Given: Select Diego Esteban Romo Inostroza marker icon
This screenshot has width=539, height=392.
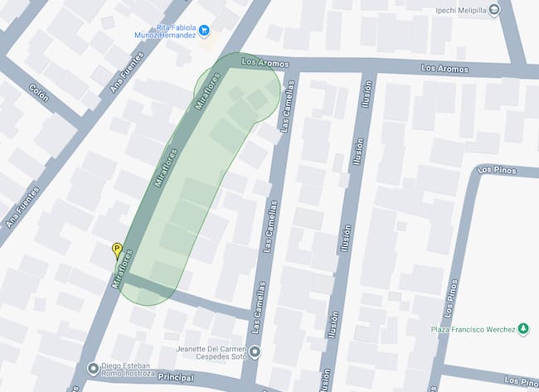Looking at the screenshot, I should click(x=93, y=369).
